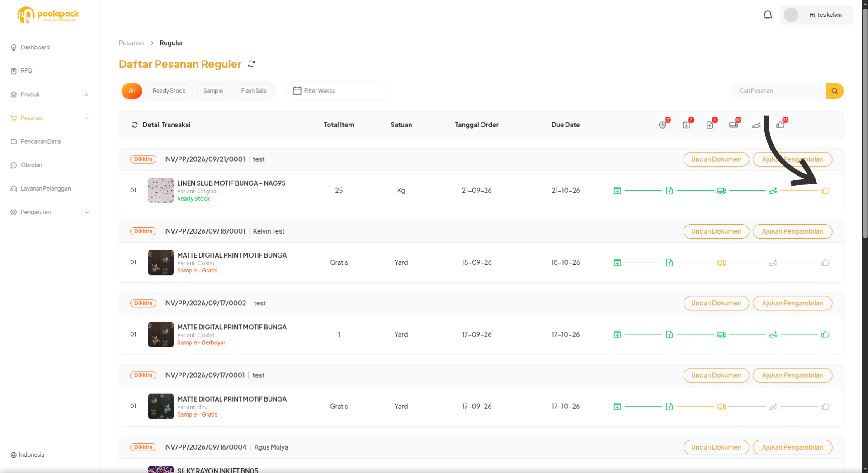Click document icon in order INV/PP/2026/09/17/0001 row

(670, 407)
